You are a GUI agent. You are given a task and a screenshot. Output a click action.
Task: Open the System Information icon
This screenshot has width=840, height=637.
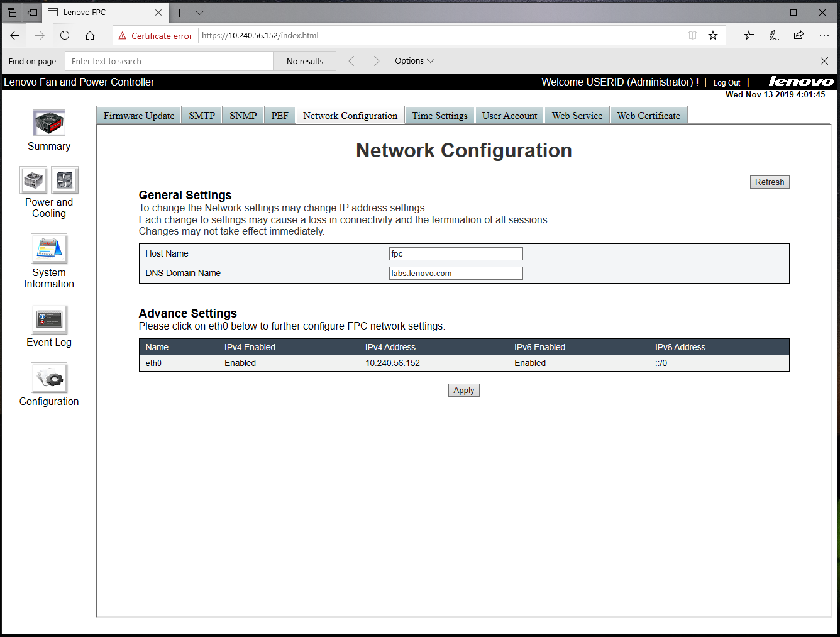coord(49,249)
